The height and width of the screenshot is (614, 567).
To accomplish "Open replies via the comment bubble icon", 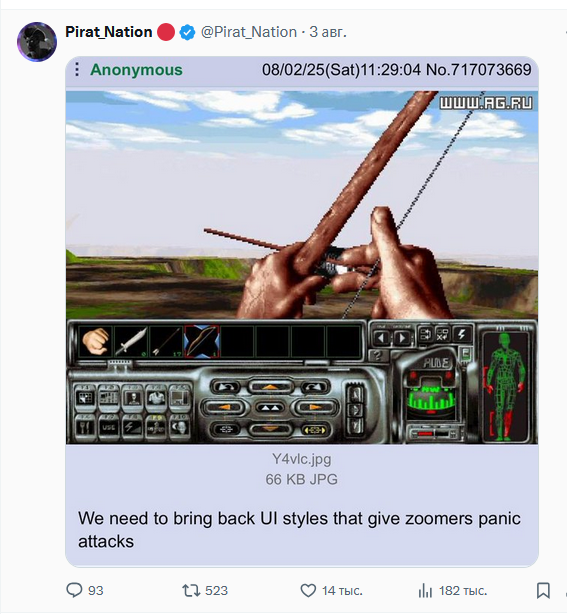I will coord(74,590).
